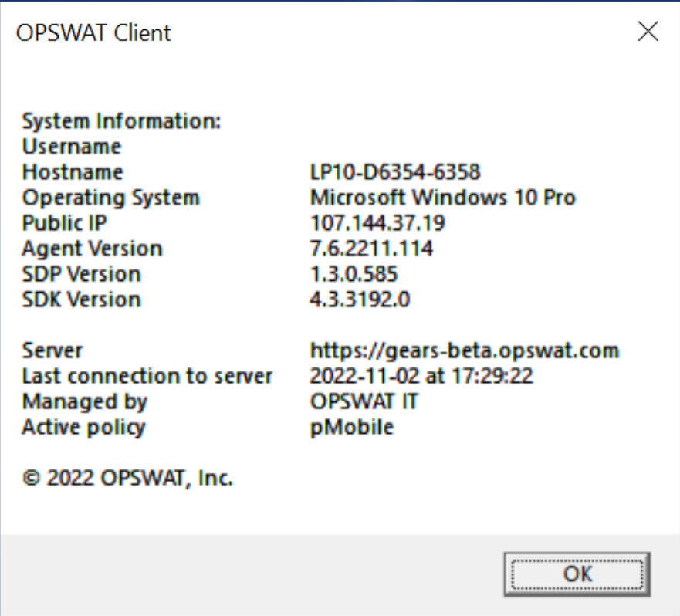Click the OPSWAT Client title bar text
The width and height of the screenshot is (680, 616).
point(93,33)
